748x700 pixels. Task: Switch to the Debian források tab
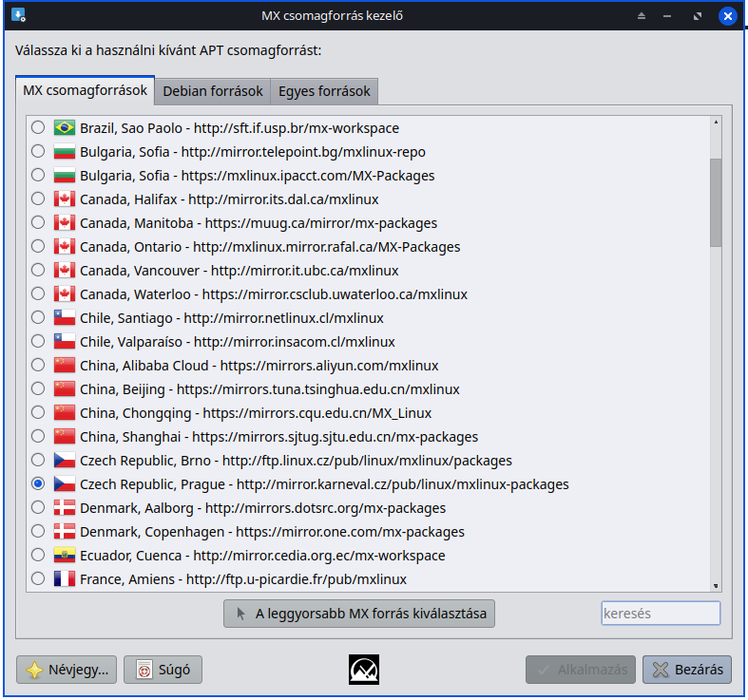[213, 91]
